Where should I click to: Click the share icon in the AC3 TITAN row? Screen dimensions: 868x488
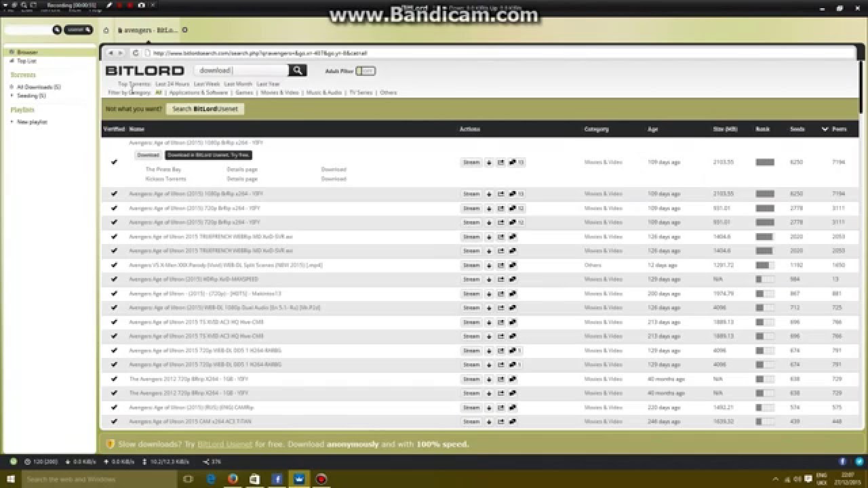point(500,422)
